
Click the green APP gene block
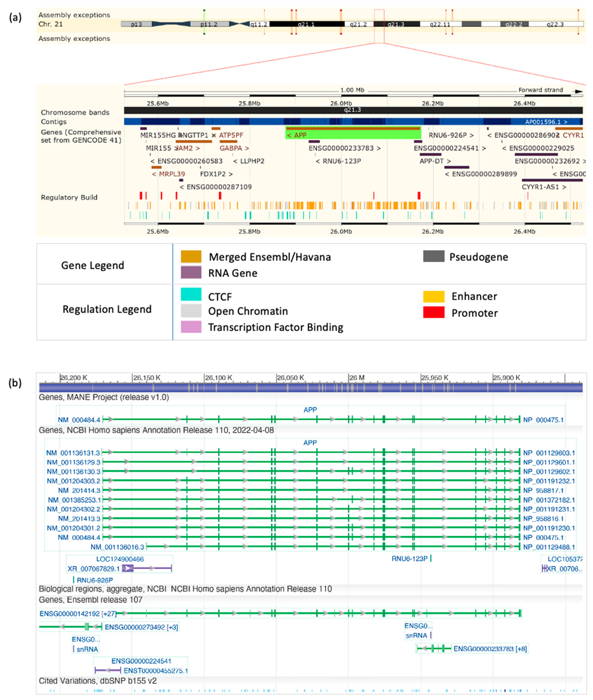(x=353, y=133)
